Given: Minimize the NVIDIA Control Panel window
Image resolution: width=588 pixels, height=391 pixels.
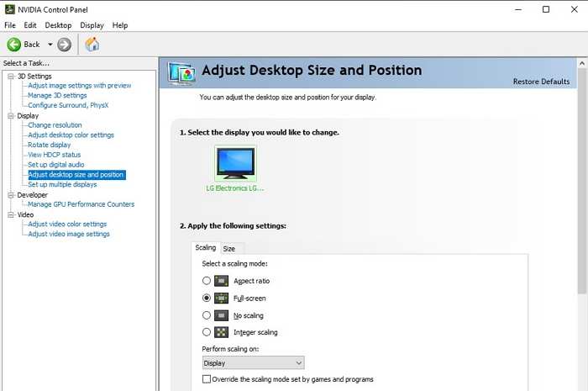Looking at the screenshot, I should 518,9.
